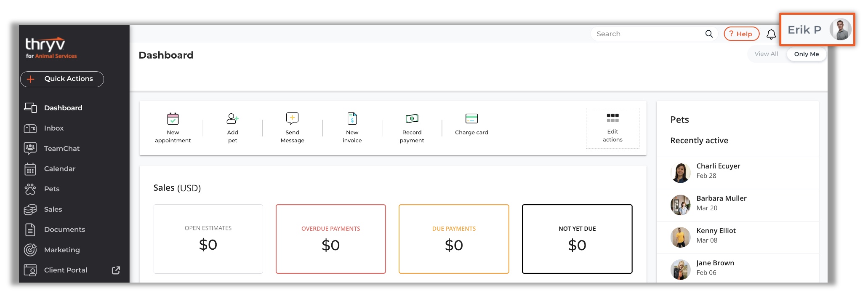868x299 pixels.
Task: Go to TeamChat menu item
Action: click(62, 148)
